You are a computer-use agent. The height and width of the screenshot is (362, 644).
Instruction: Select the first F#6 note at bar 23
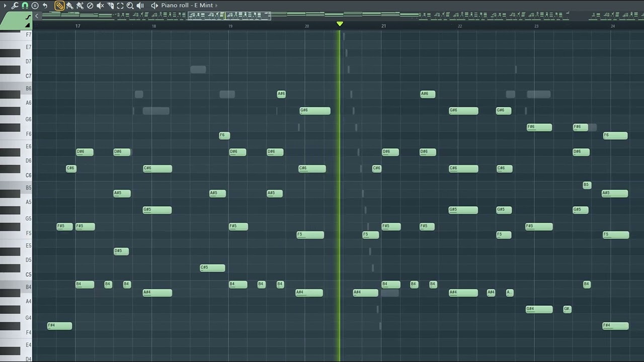pyautogui.click(x=539, y=127)
